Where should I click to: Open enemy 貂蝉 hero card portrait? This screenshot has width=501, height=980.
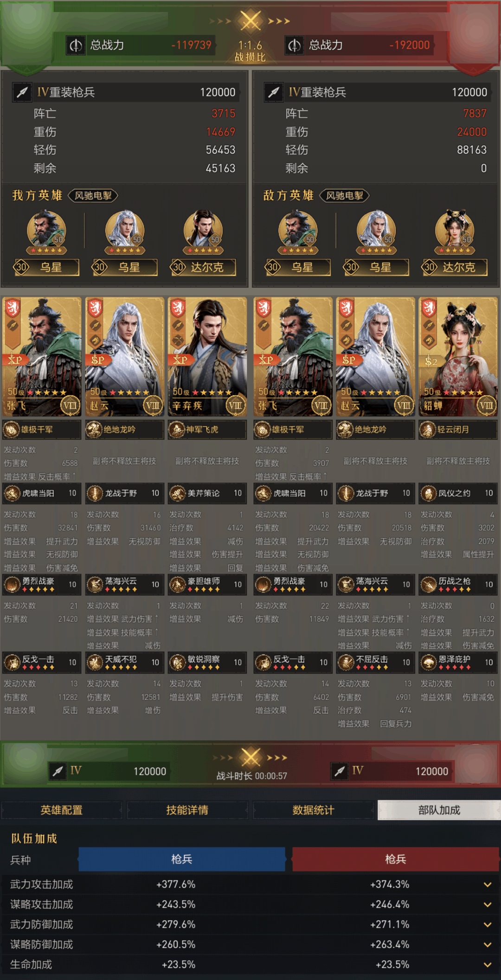pos(458,357)
